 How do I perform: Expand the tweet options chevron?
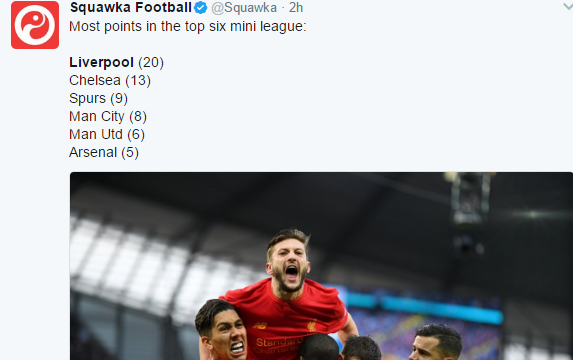(x=568, y=6)
